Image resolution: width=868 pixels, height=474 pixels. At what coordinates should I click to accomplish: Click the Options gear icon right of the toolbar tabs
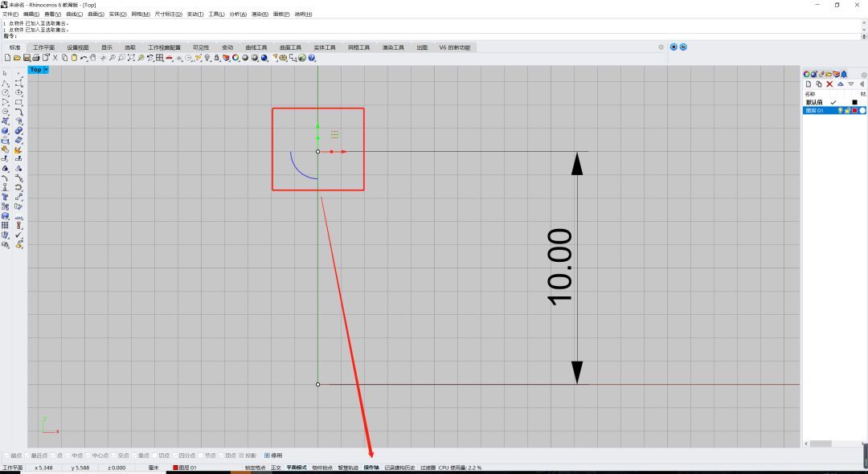click(661, 47)
